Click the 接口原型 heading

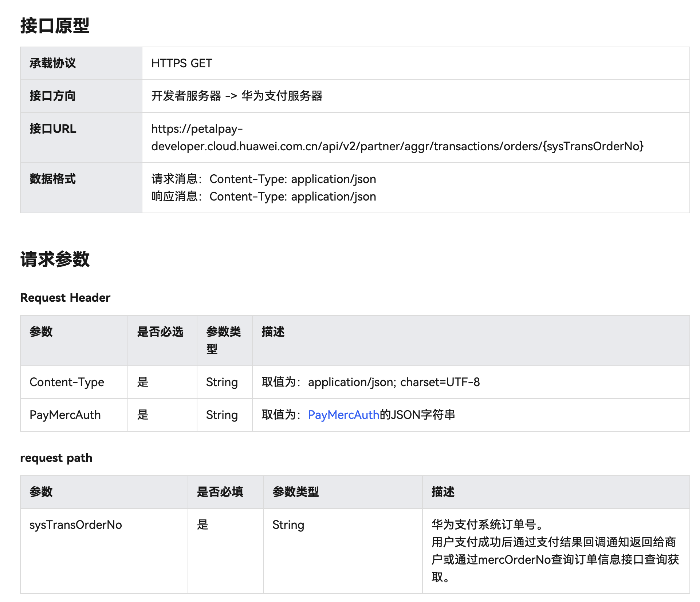pyautogui.click(x=55, y=26)
